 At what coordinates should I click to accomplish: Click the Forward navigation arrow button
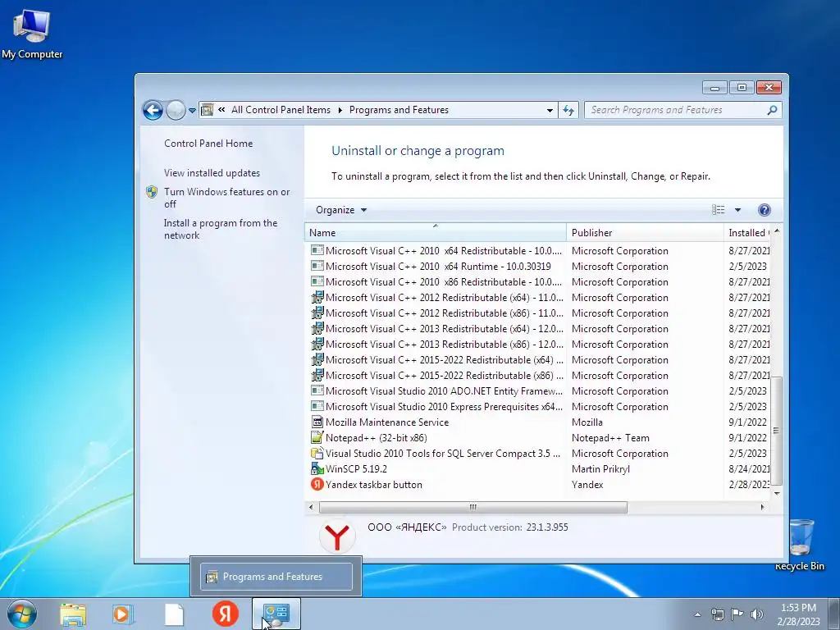[176, 111]
